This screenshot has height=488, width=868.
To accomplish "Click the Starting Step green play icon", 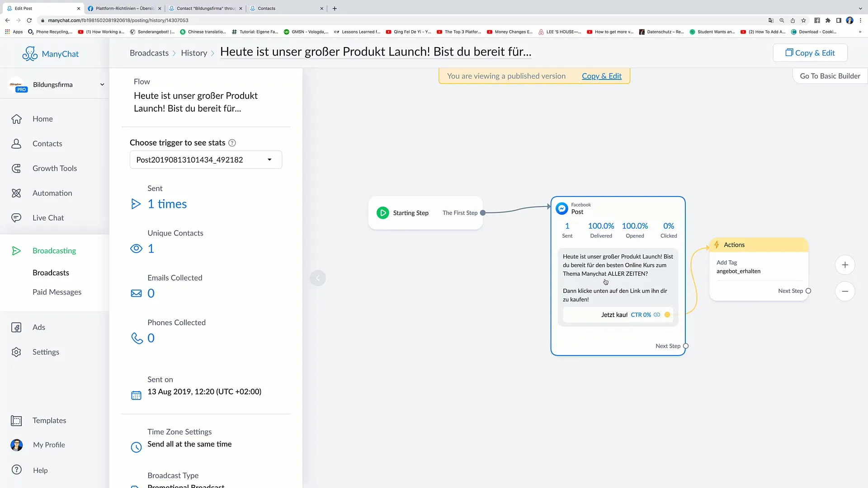I will (382, 213).
